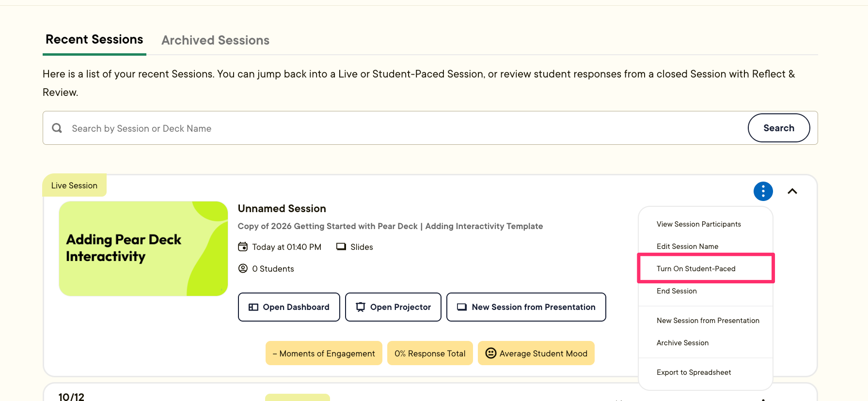Click the Today at 01:40 PM text
Viewport: 868px width, 401px height.
(x=286, y=247)
